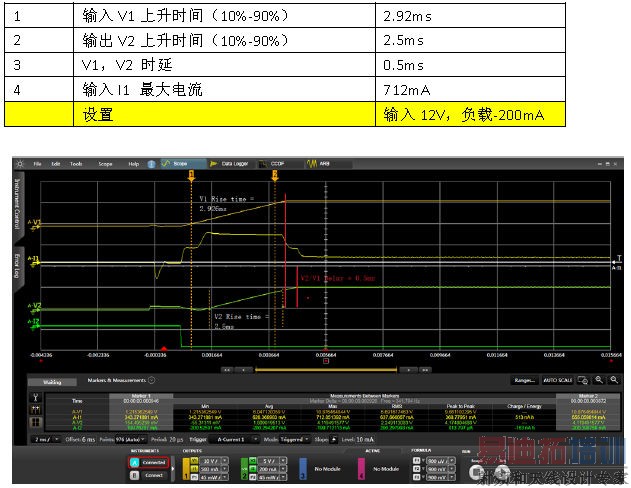
Task: Toggle output 1 V1 trace visibility
Action: [195, 461]
